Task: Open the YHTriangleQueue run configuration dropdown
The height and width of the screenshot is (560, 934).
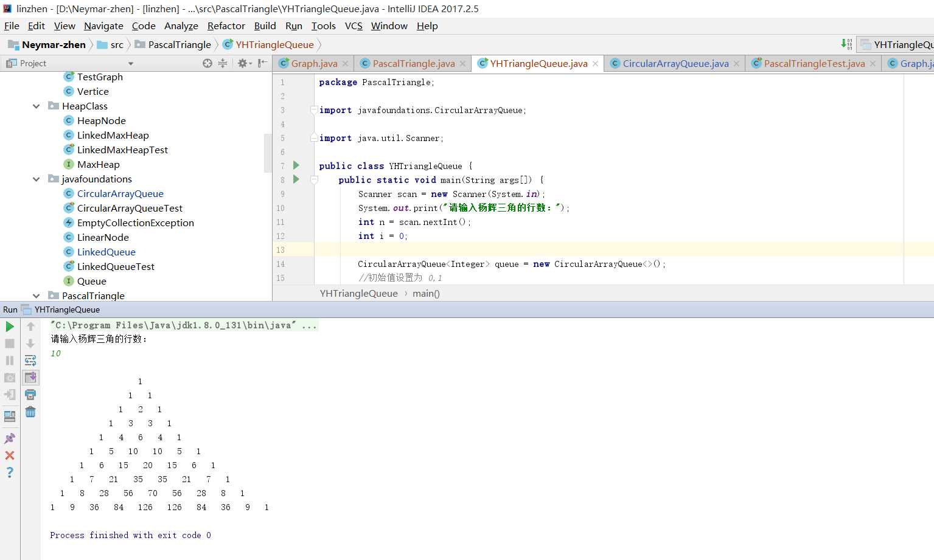Action: (896, 44)
